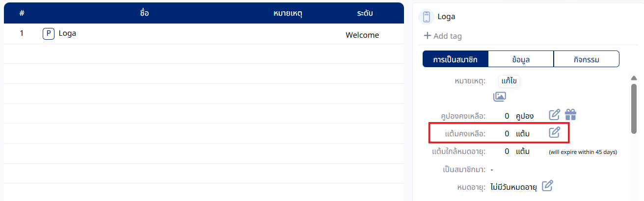The width and height of the screenshot is (644, 201).
Task: Click the image icon under หมายเหตุ
Action: coord(500,97)
